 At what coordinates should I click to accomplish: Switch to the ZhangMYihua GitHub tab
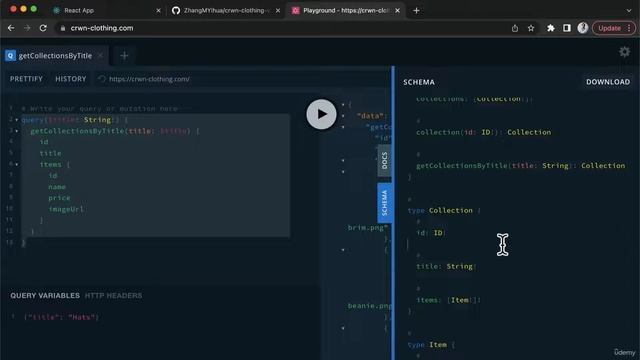[x=226, y=11]
